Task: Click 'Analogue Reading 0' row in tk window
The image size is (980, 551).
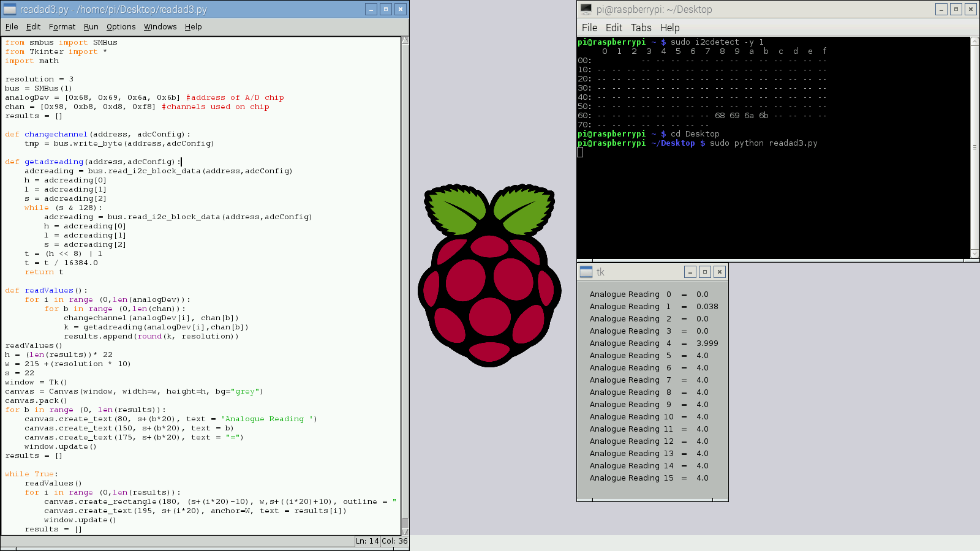Action: pyautogui.click(x=649, y=294)
